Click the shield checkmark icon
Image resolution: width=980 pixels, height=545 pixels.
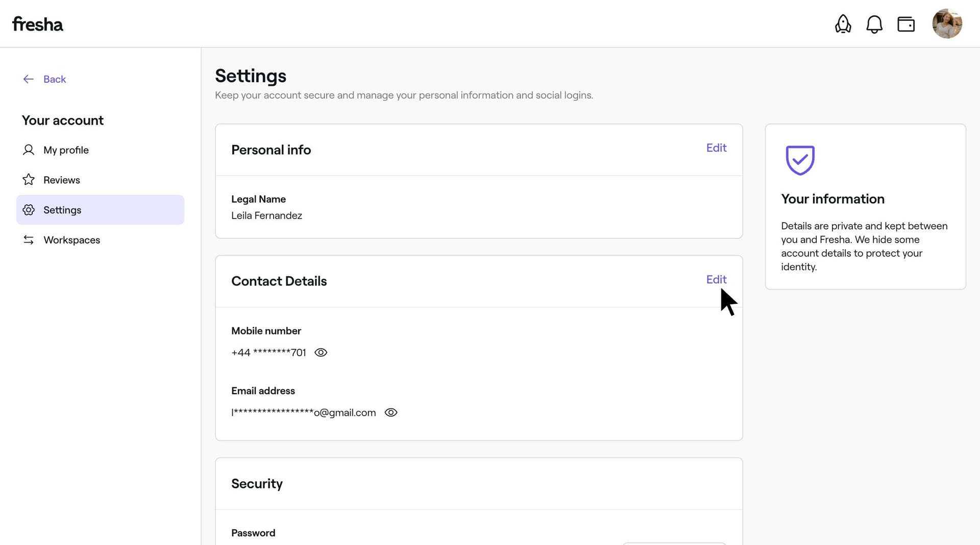800,160
